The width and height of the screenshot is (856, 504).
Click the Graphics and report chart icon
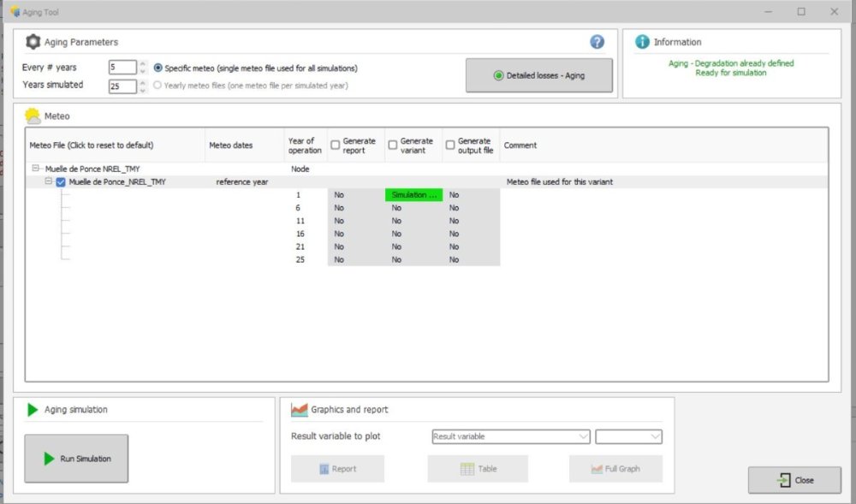(x=299, y=410)
